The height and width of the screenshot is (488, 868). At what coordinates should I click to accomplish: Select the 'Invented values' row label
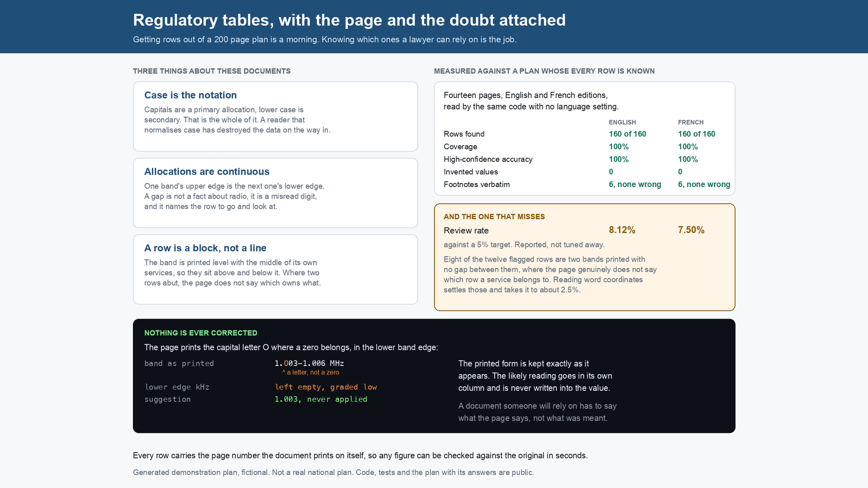point(471,172)
